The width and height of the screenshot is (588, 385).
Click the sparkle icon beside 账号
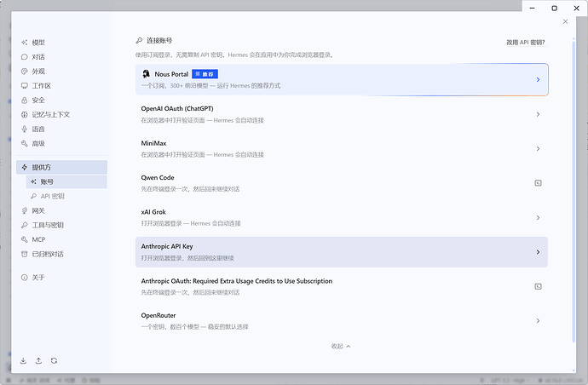33,181
